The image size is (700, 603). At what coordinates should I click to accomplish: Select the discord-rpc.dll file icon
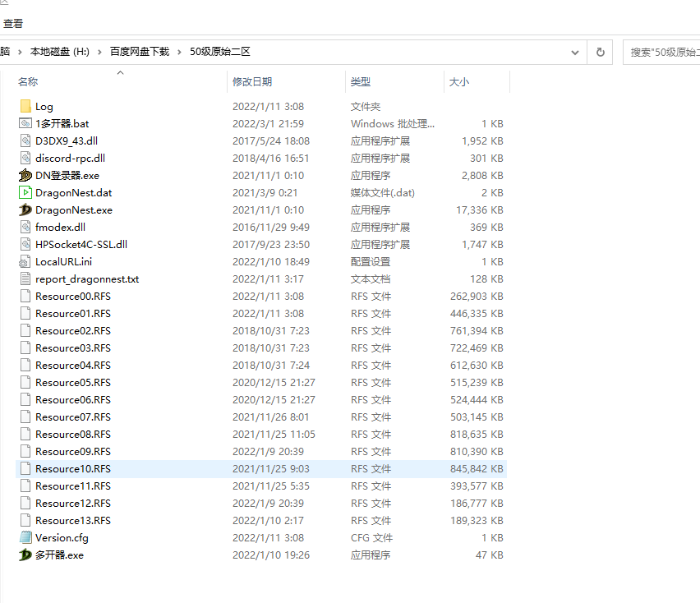tap(25, 158)
